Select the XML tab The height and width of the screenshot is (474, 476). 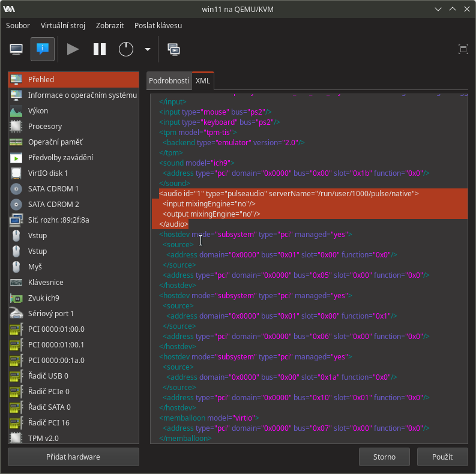click(x=203, y=81)
